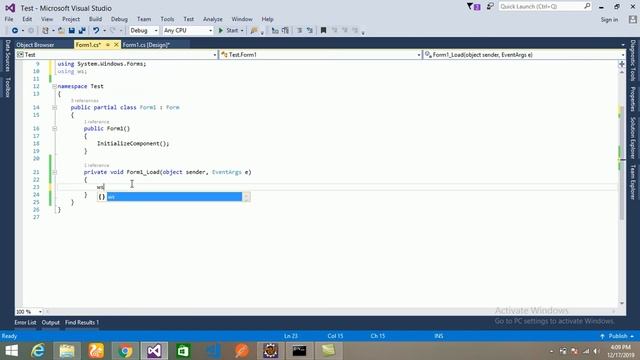
Task: Open the Output panel tab
Action: [51, 322]
